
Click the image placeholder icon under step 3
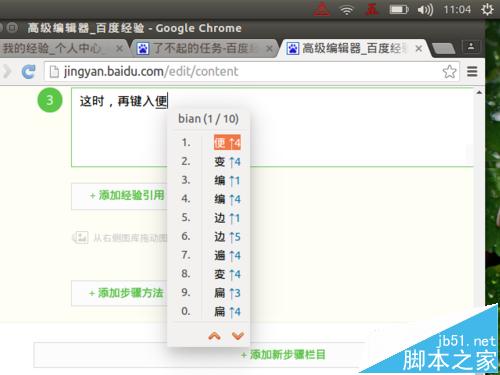tap(80, 237)
